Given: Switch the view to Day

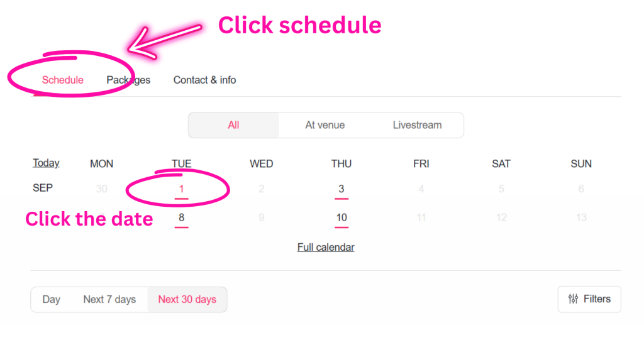Looking at the screenshot, I should [x=52, y=299].
